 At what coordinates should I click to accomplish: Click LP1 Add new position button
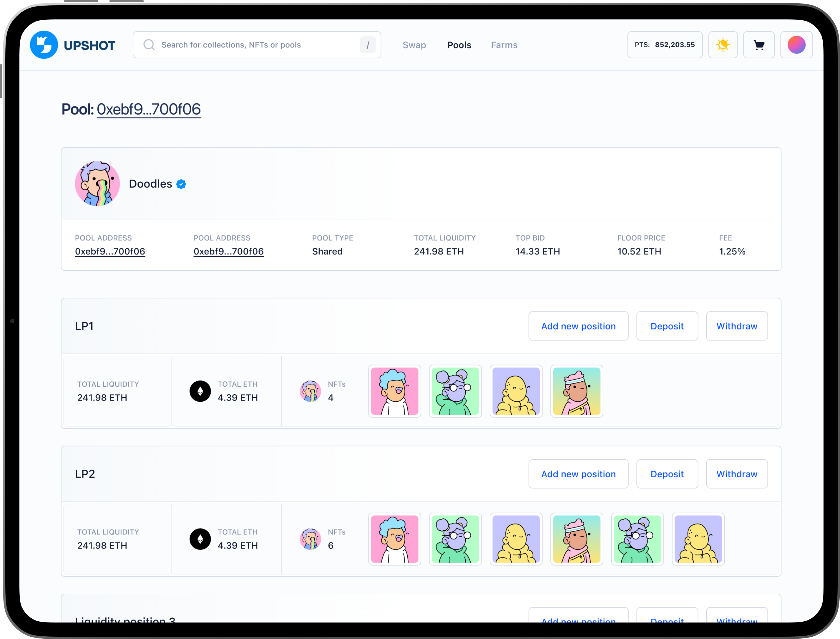578,326
